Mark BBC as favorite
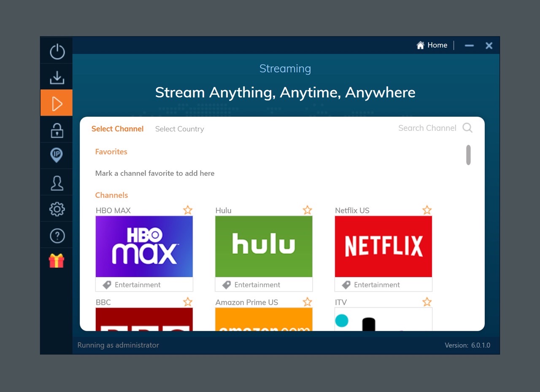 [188, 302]
